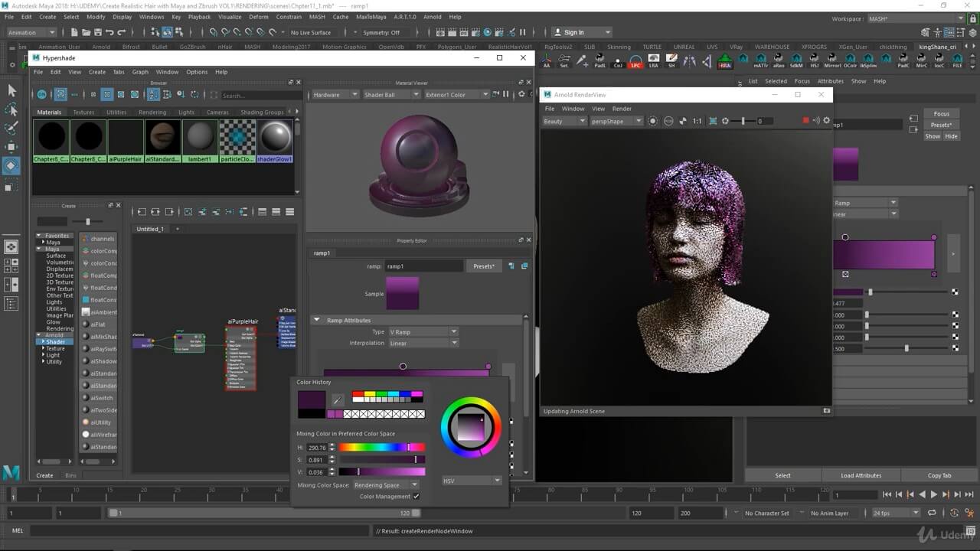
Task: Open the Mixing Color Space dropdown
Action: [386, 484]
